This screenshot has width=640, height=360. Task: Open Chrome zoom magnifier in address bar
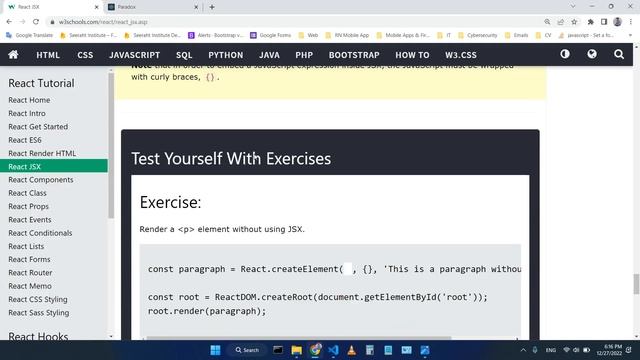pyautogui.click(x=547, y=22)
